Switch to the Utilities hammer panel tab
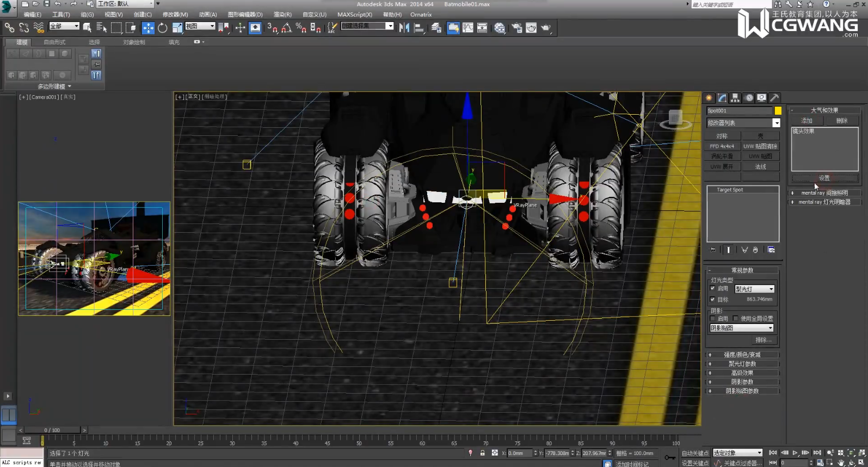Image resolution: width=868 pixels, height=467 pixels. click(775, 98)
